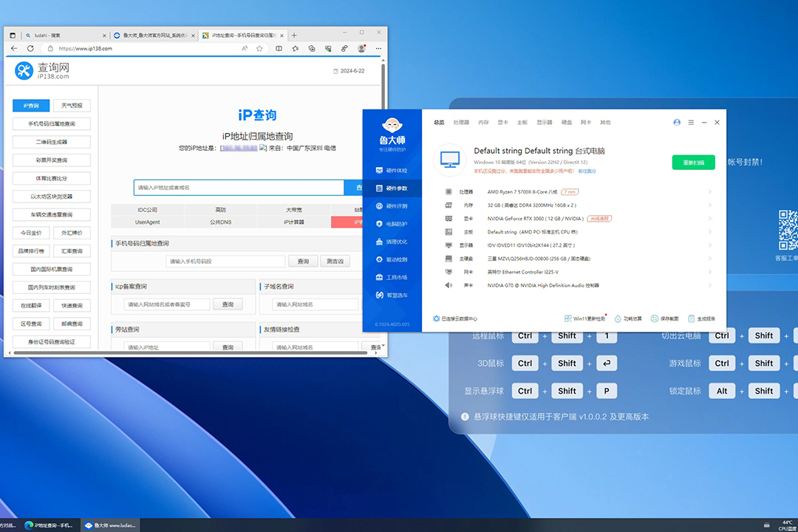
Task: Open 二维码生成器 on ip138
Action: pyautogui.click(x=52, y=142)
